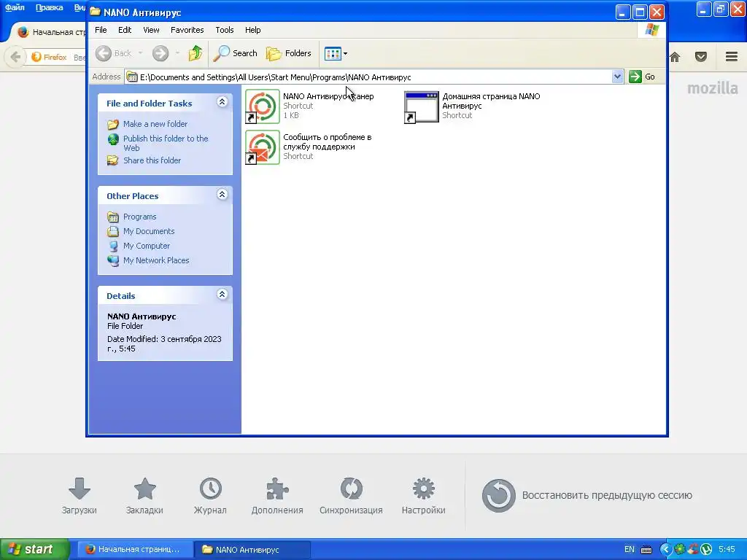Click the My Computer icon

point(113,246)
